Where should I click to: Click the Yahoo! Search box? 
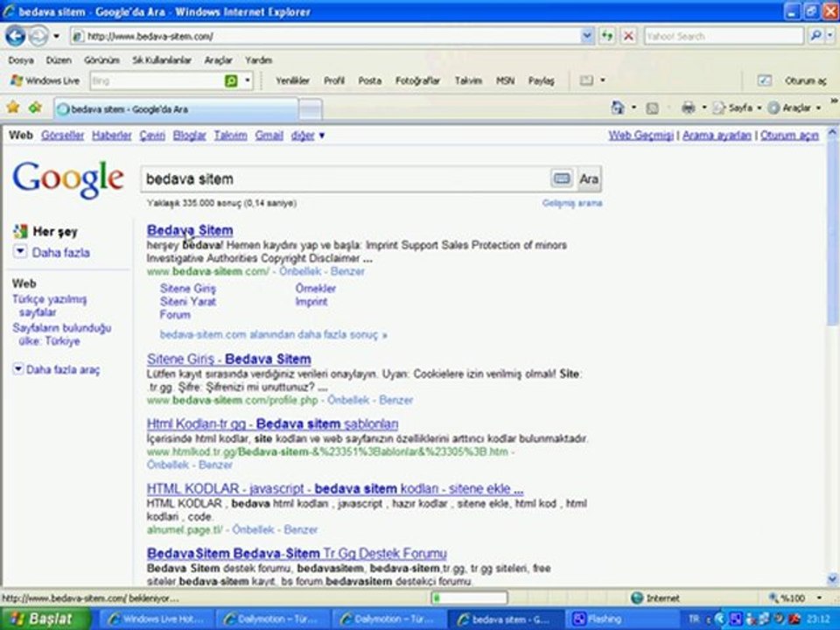(x=724, y=37)
